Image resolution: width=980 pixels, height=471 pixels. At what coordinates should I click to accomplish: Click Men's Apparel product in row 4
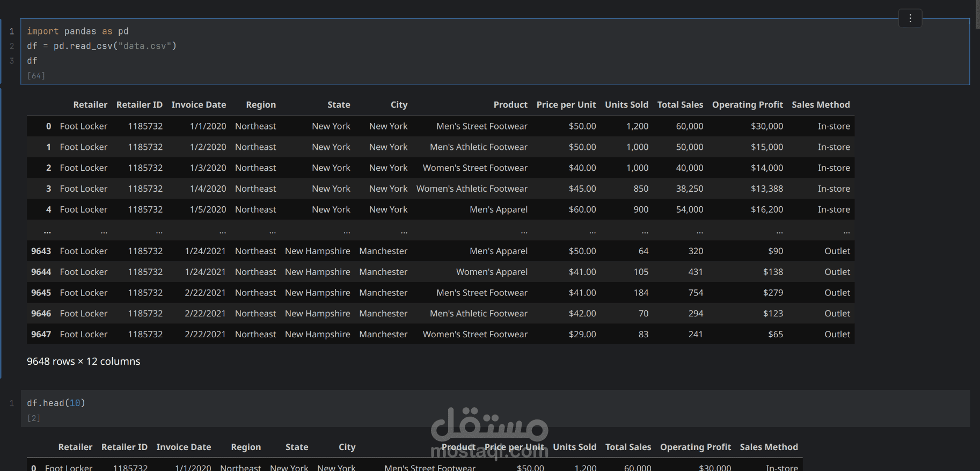pyautogui.click(x=499, y=210)
